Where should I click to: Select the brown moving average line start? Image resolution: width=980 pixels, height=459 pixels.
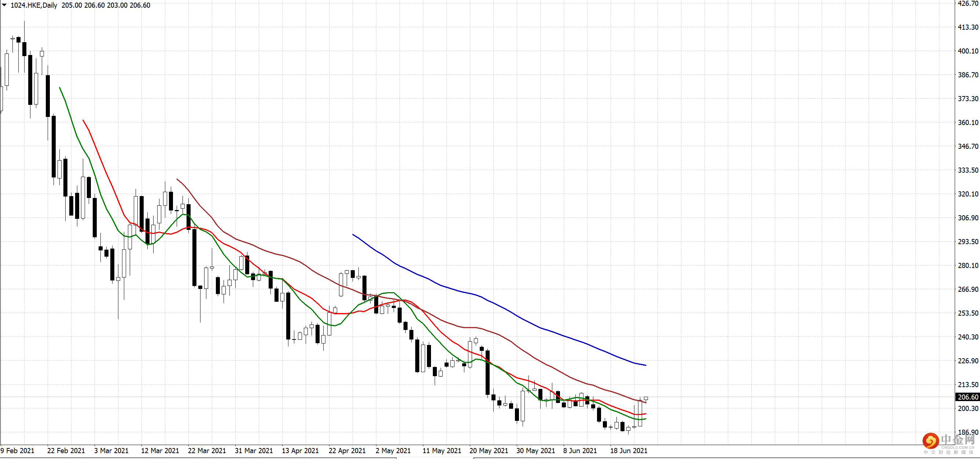point(177,179)
